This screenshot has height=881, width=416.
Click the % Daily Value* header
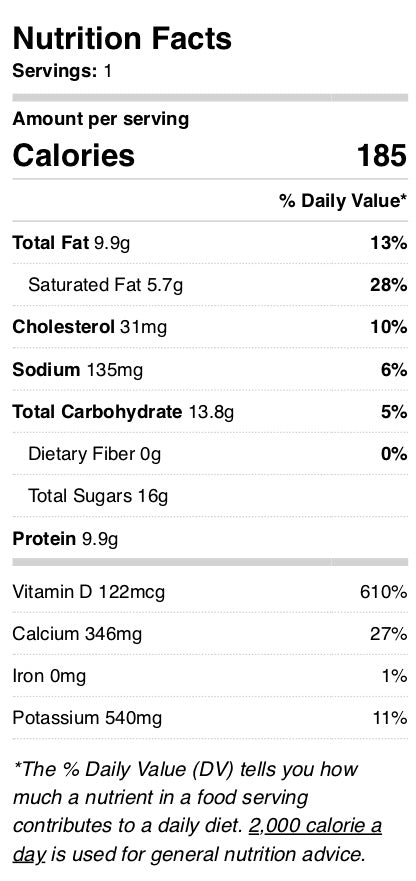[343, 201]
